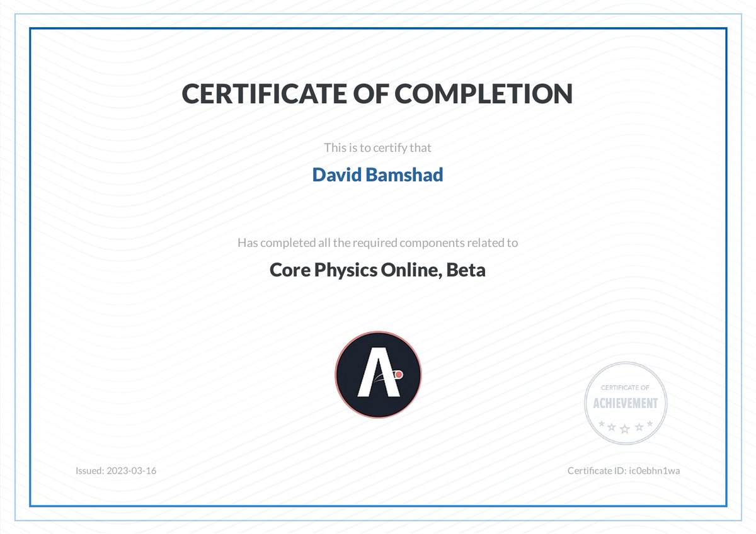Image resolution: width=756 pixels, height=534 pixels.
Task: Click the recipient name 'David Bamshad'
Action: pos(378,174)
